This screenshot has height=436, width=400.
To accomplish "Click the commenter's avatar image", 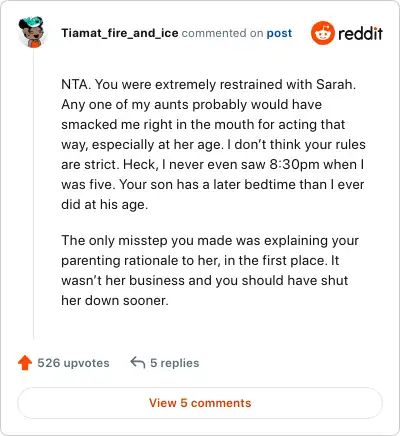I will (x=31, y=32).
